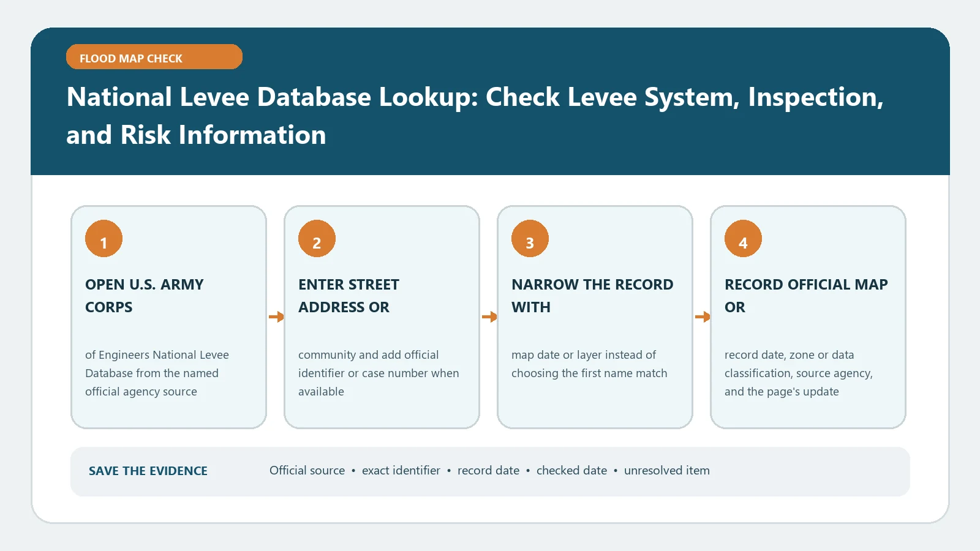Click 'unresolved item' in evidence bar
Screen dimensions: 980x551
click(x=667, y=470)
